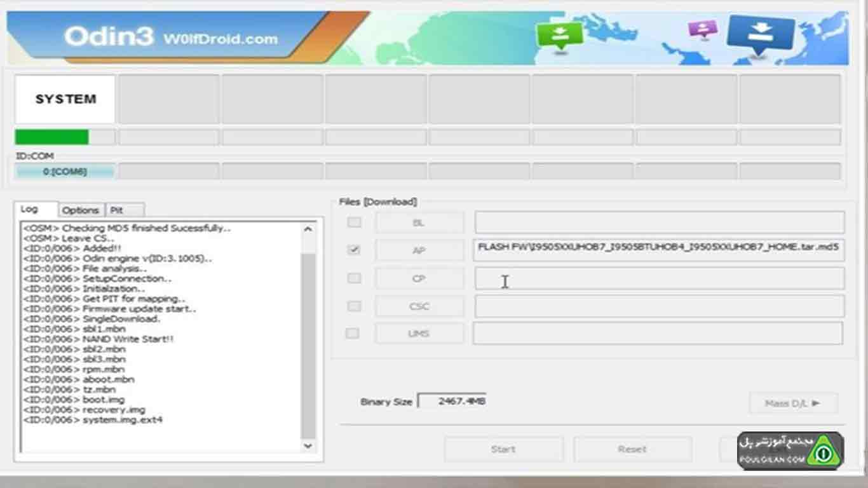Click the 'Checking MD5 finished Sucessfully..' log line
The width and height of the screenshot is (868, 488).
(127, 228)
